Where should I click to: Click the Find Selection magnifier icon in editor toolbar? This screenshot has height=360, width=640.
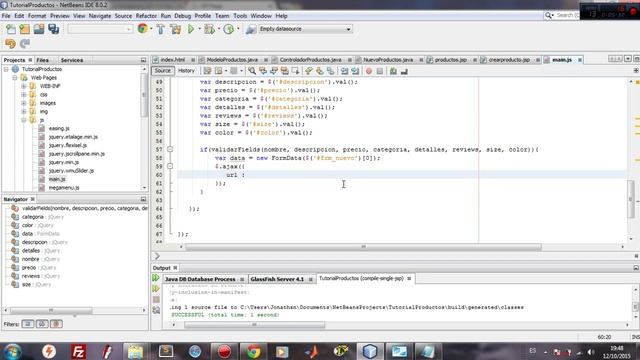click(x=252, y=71)
